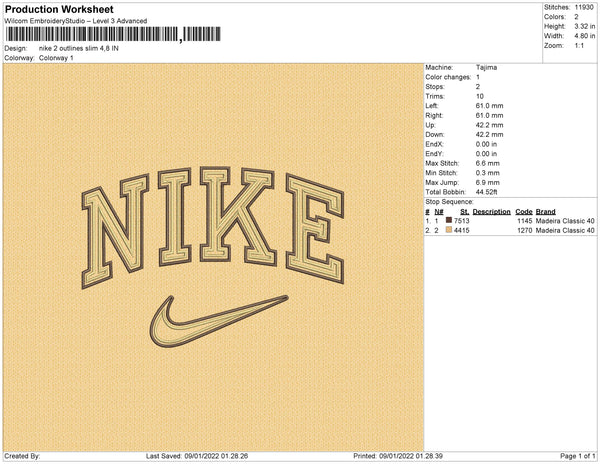Select the Max Jump value 6.9 mm
The image size is (600, 464).
tap(488, 182)
